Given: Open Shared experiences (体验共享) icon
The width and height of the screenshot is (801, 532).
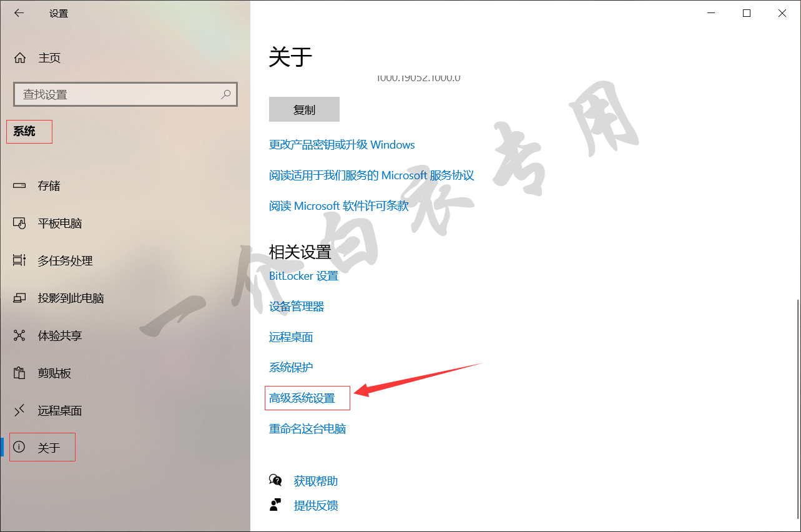Looking at the screenshot, I should [x=19, y=335].
